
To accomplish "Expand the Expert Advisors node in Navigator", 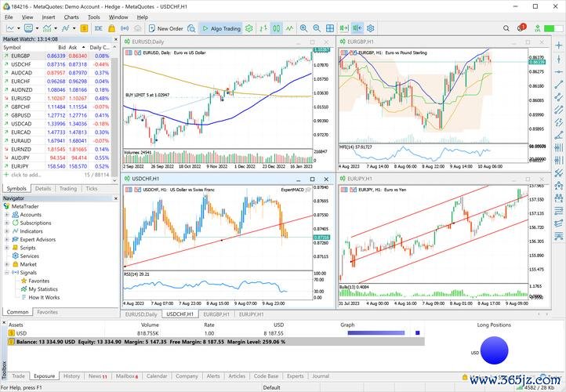I will tap(6, 239).
